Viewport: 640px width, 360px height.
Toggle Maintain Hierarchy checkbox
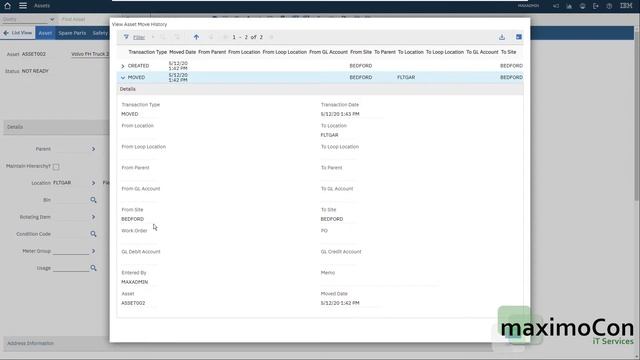coord(56,167)
